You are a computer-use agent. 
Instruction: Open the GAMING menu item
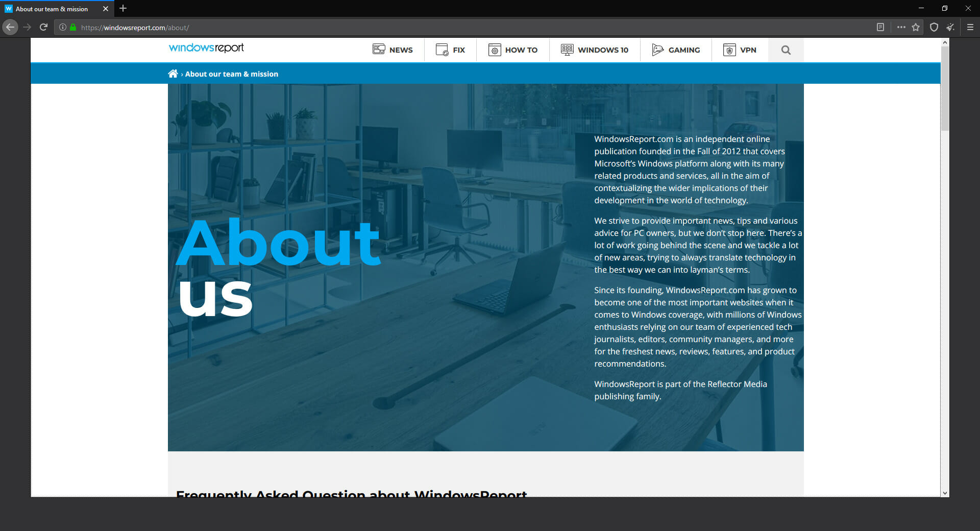(684, 50)
